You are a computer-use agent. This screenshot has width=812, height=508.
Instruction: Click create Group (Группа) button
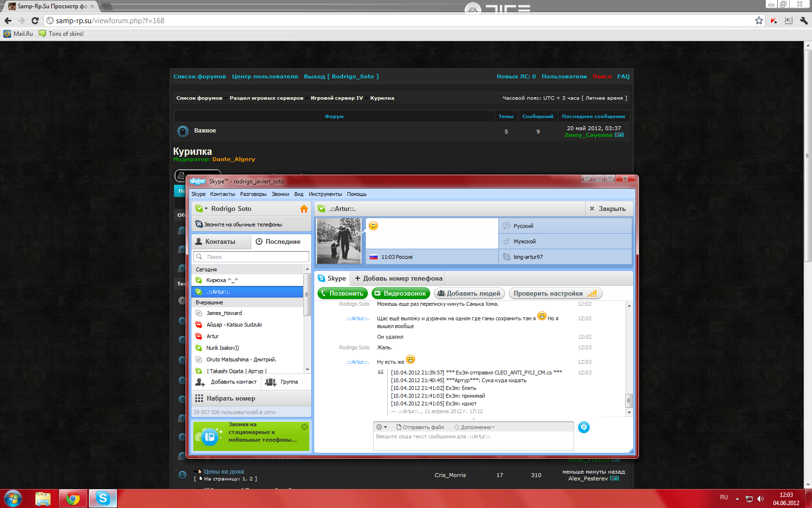click(x=282, y=382)
